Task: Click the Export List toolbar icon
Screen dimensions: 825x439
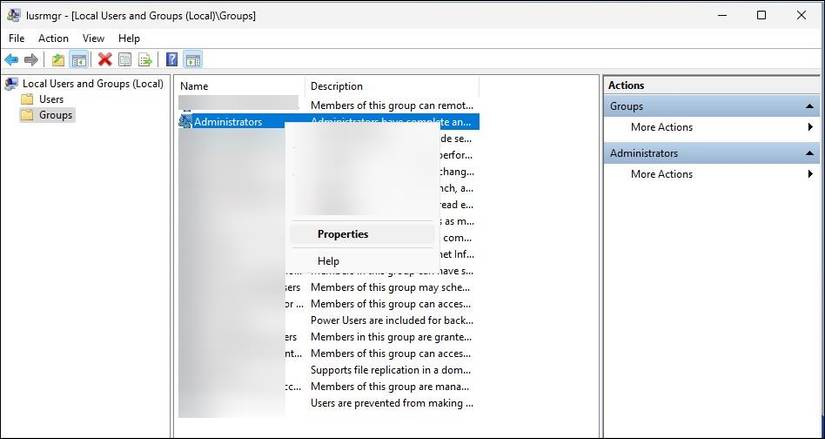Action: coord(145,59)
